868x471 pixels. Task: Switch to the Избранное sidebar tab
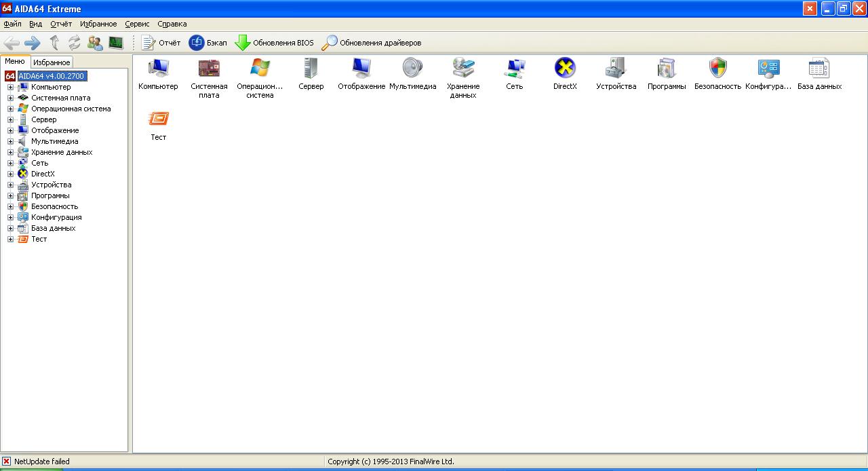52,62
